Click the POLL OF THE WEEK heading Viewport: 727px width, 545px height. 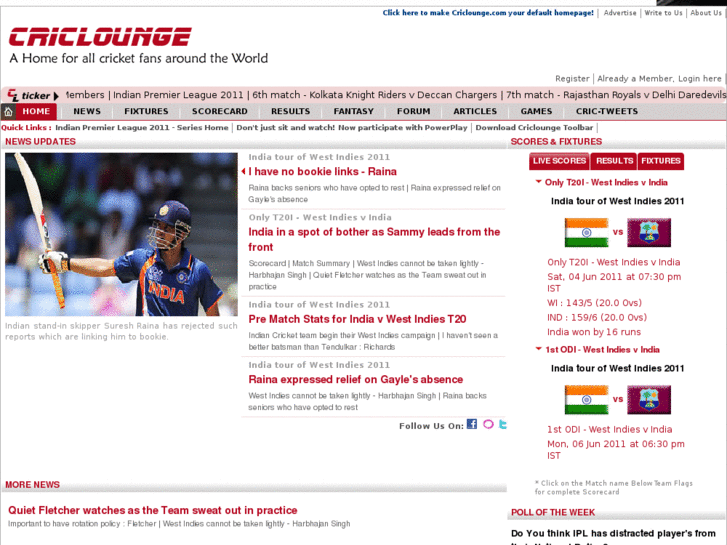pyautogui.click(x=553, y=513)
